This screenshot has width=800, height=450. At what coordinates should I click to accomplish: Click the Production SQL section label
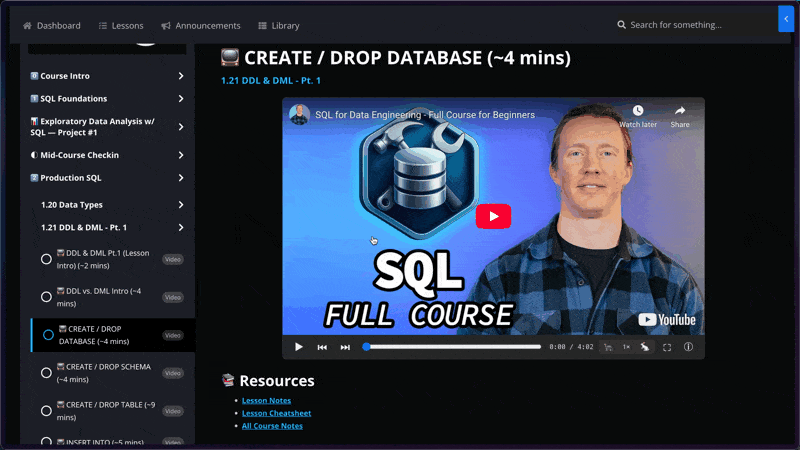click(70, 178)
